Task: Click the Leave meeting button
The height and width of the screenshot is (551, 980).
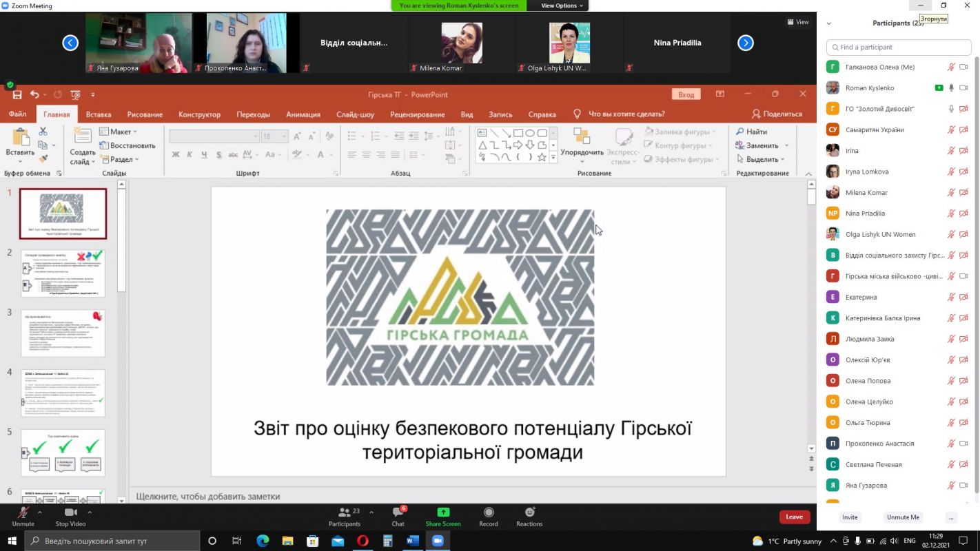Action: pyautogui.click(x=795, y=517)
